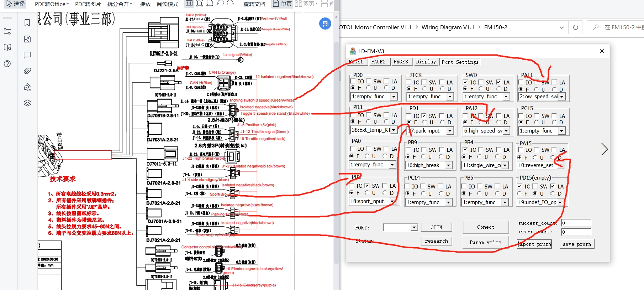Expand the PA11 low_speed_swi function dropdown
Screen dimensions: 644x290
click(x=562, y=97)
